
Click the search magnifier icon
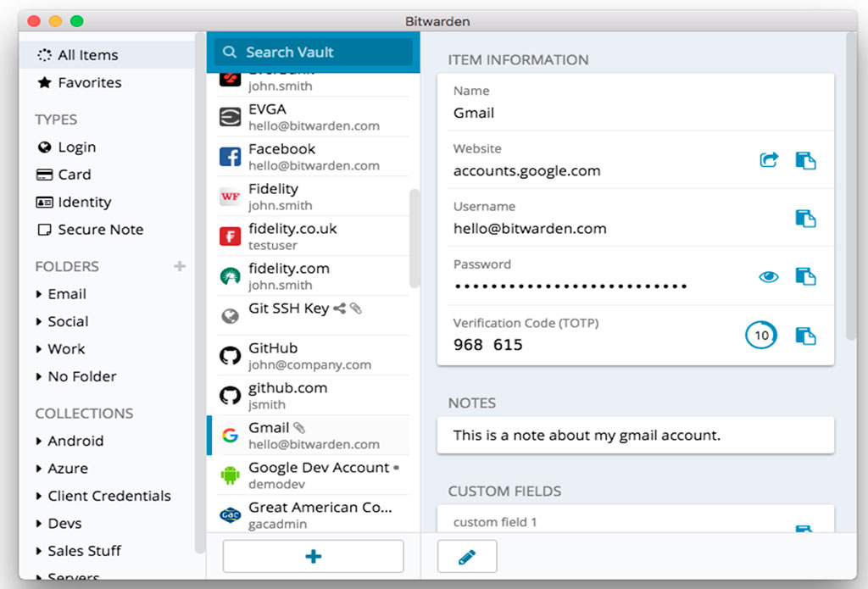(x=229, y=52)
